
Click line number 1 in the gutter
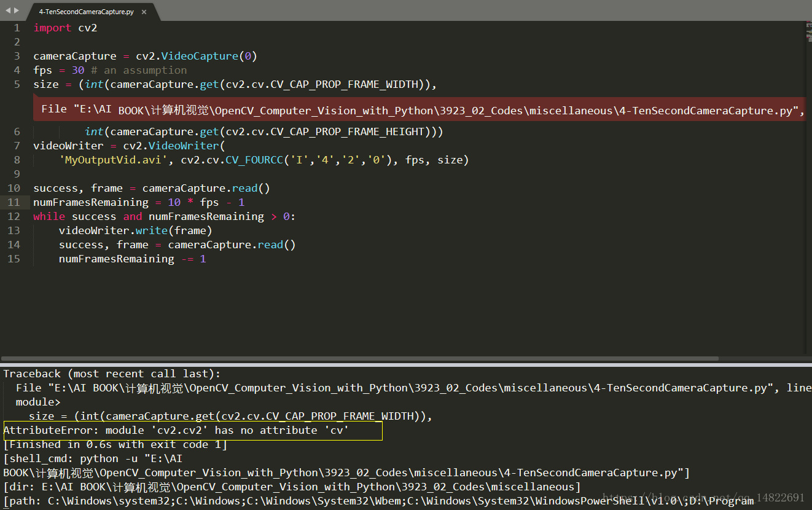point(17,28)
